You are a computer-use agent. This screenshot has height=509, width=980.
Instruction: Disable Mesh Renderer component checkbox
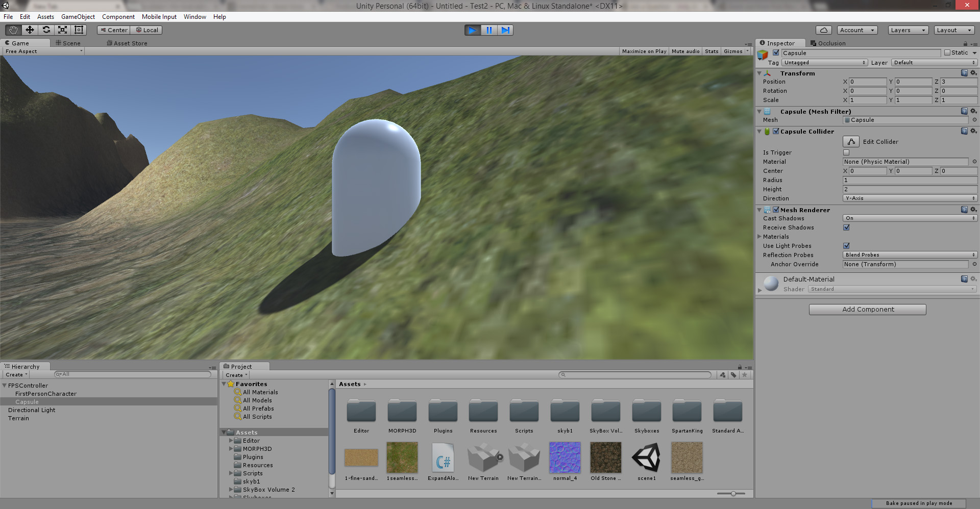coord(776,210)
